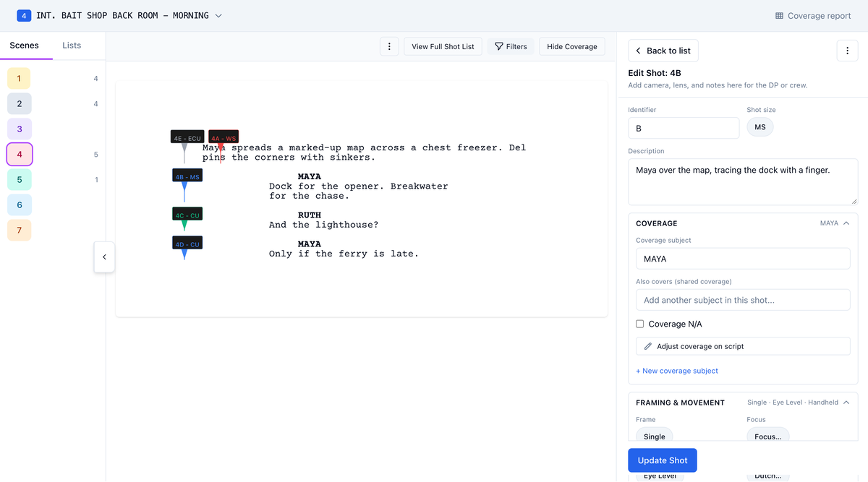The image size is (868, 482).
Task: Click View Full Shot List
Action: tap(443, 46)
